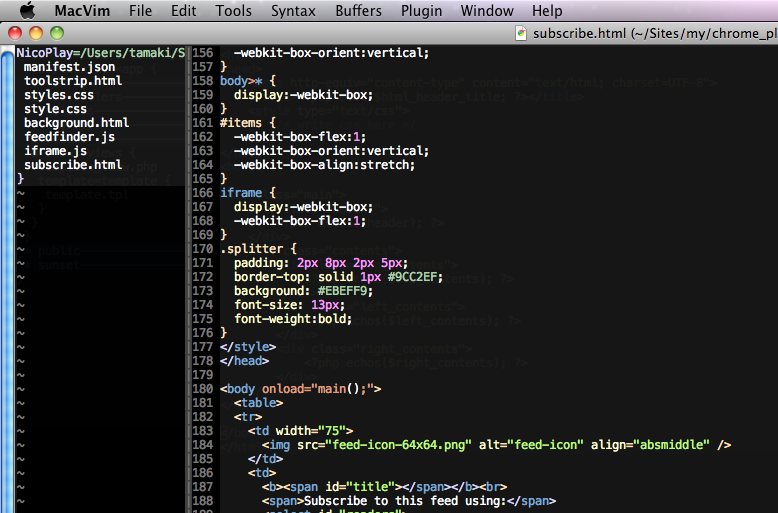The width and height of the screenshot is (778, 513).
Task: Open toolstrip.html in the project list
Action: coord(73,81)
